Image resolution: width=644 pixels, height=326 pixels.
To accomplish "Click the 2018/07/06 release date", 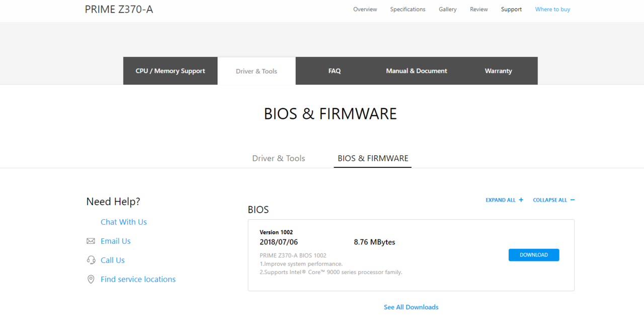I will tap(279, 242).
